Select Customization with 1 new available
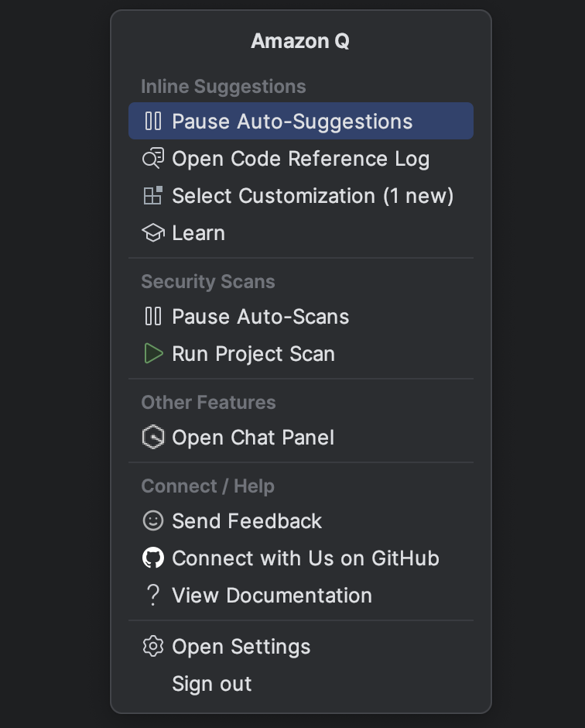 (313, 195)
